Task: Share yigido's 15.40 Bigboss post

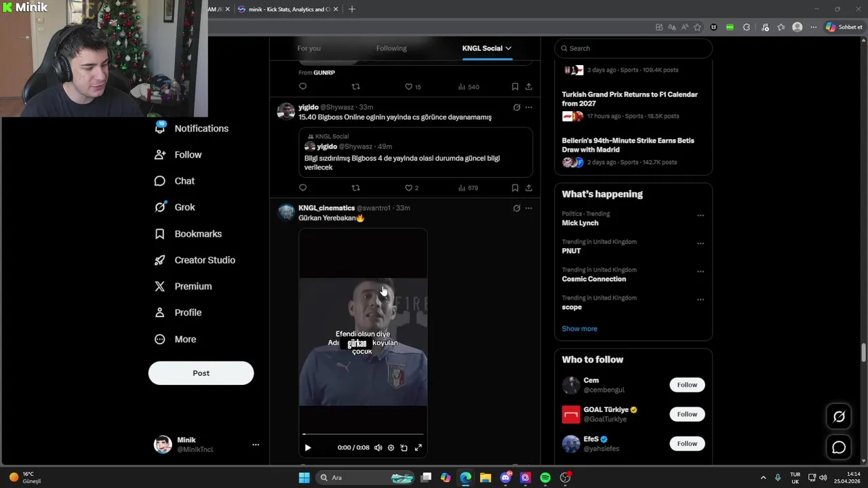Action: 528,188
